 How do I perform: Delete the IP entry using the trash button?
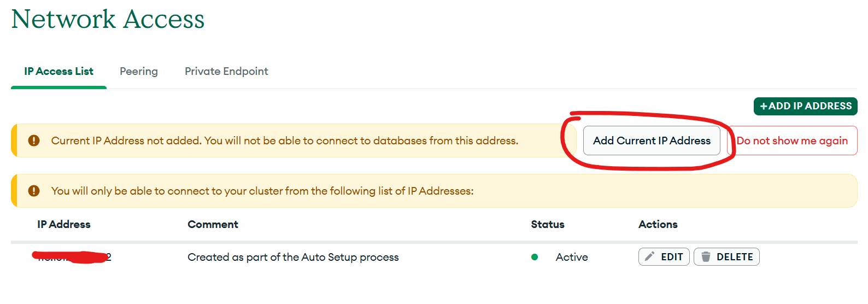coord(726,257)
